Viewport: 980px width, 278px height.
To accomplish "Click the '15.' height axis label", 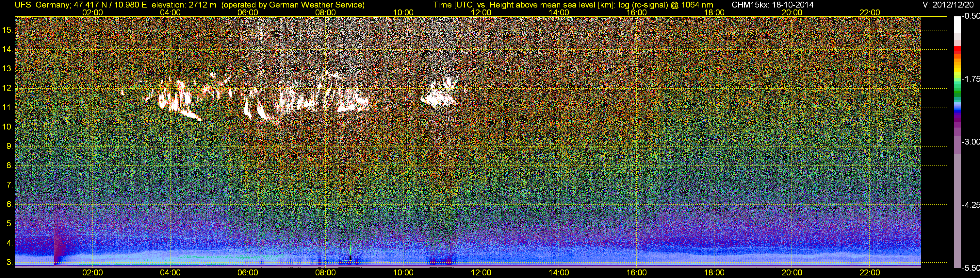I will tap(8, 30).
